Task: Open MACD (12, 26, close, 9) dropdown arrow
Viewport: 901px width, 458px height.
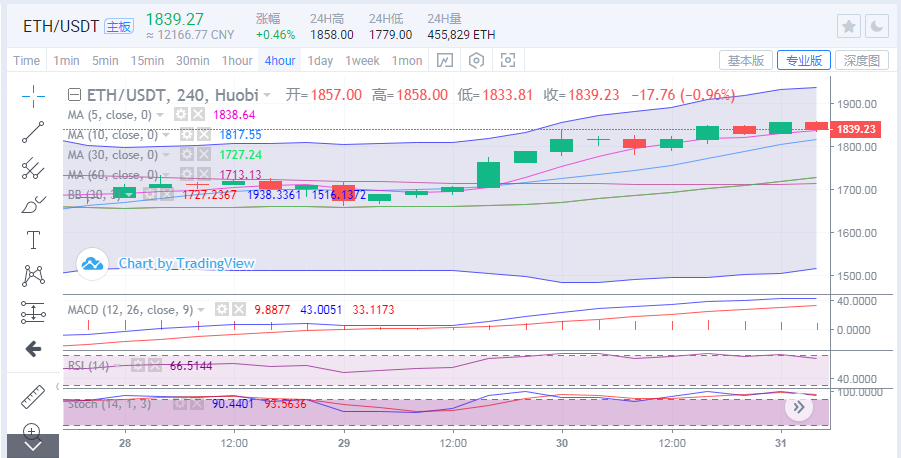Action: tap(201, 310)
